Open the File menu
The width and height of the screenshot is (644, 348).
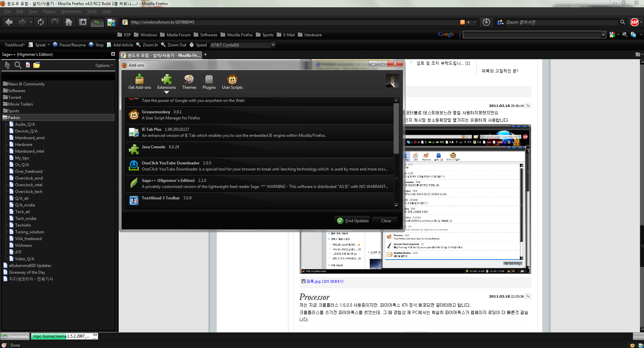click(8, 11)
